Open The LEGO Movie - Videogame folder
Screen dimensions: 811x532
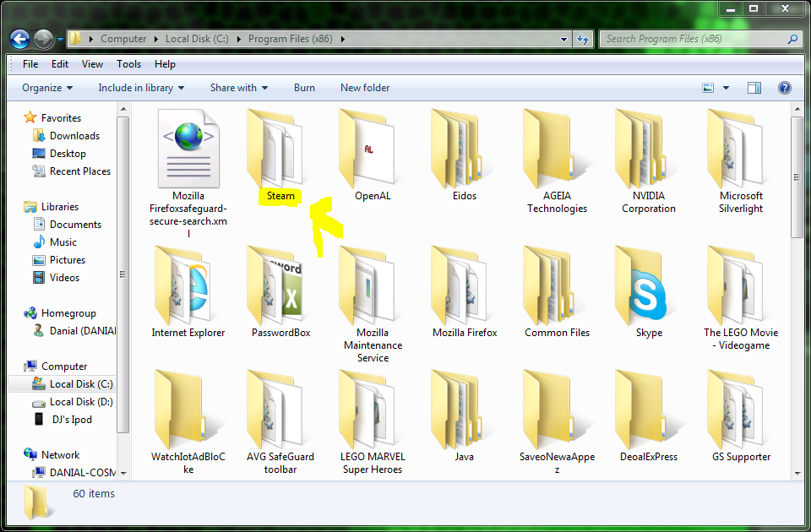point(741,298)
